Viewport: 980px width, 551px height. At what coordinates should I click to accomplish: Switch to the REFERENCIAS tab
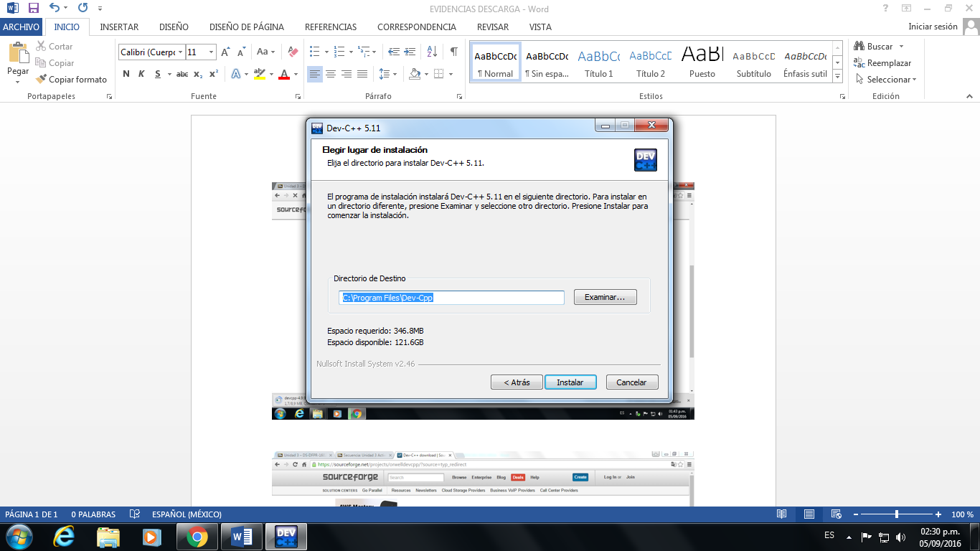pos(331,27)
